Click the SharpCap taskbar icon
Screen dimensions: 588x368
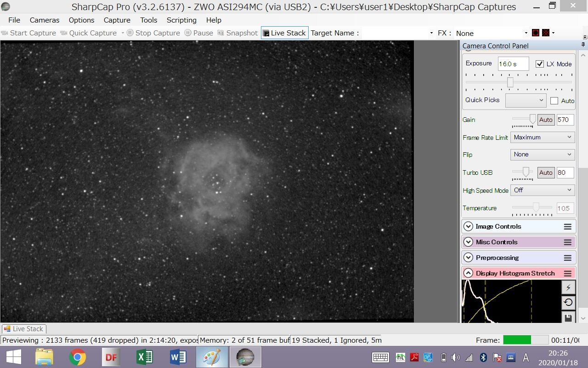(x=245, y=357)
